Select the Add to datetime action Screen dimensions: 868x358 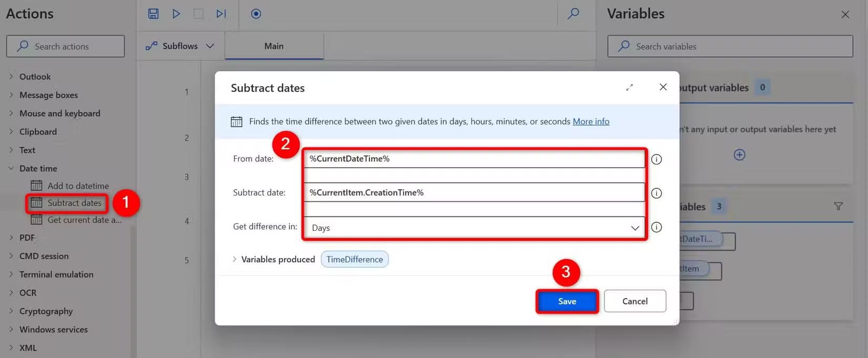[78, 186]
